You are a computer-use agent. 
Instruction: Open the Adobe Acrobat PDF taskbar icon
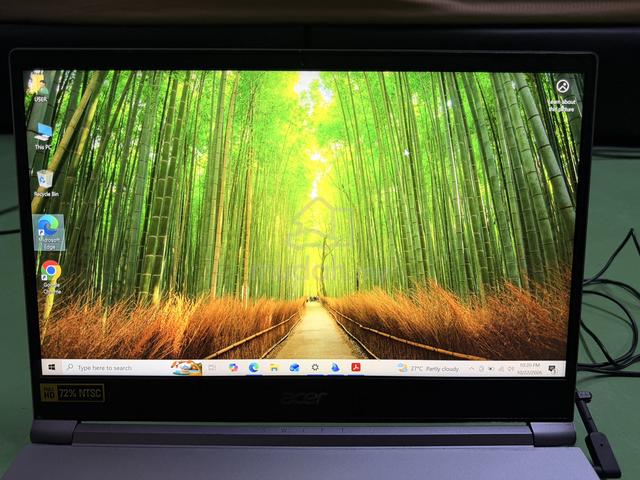click(x=356, y=368)
